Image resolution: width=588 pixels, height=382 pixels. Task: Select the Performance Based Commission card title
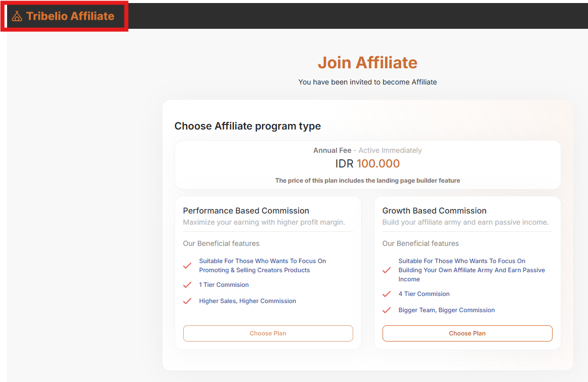coord(246,210)
